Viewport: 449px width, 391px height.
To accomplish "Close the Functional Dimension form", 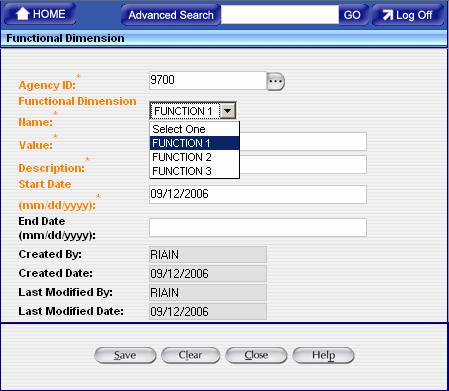I will (256, 355).
